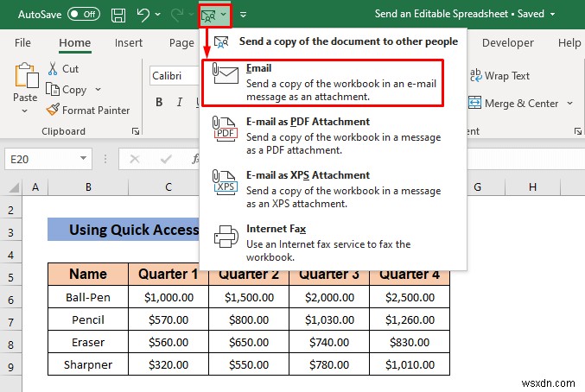
Task: Click the Cut scissors button
Action: point(63,68)
